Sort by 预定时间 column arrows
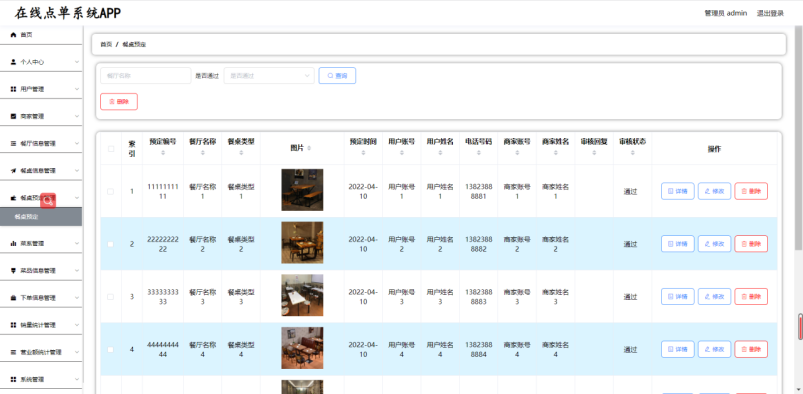803x394 pixels. [x=363, y=153]
